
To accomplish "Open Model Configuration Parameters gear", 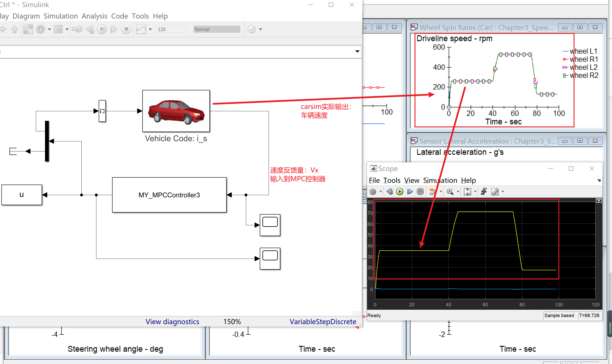I will (x=40, y=29).
